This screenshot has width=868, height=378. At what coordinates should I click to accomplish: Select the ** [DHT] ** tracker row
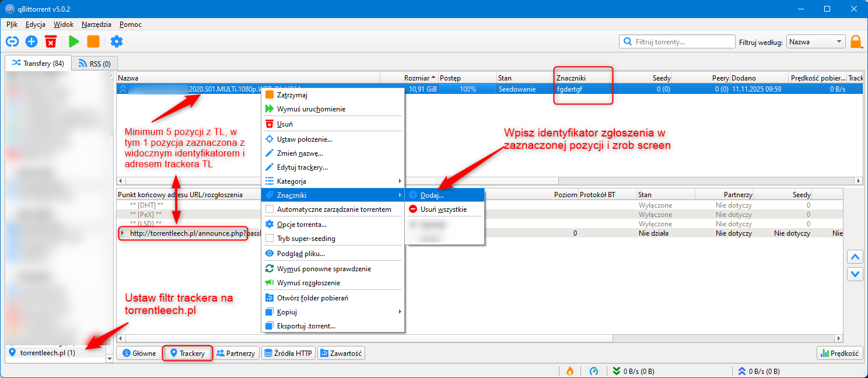[146, 205]
